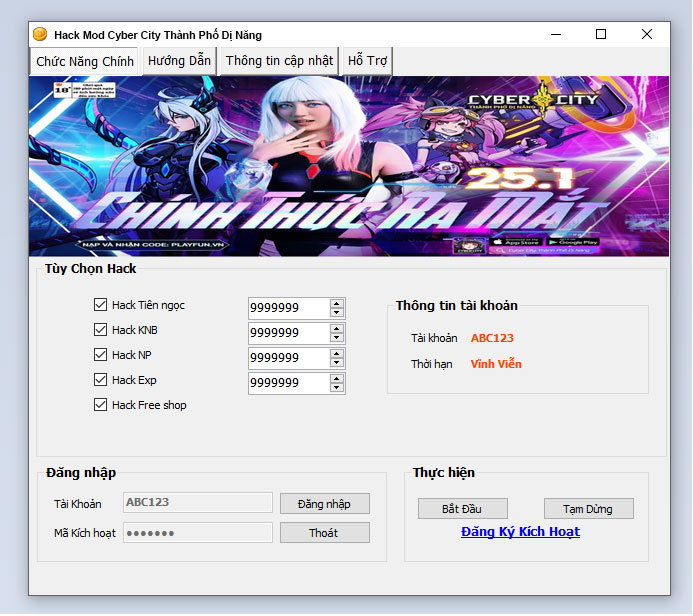Click the Vĩnh Viễn expiry text

click(496, 364)
